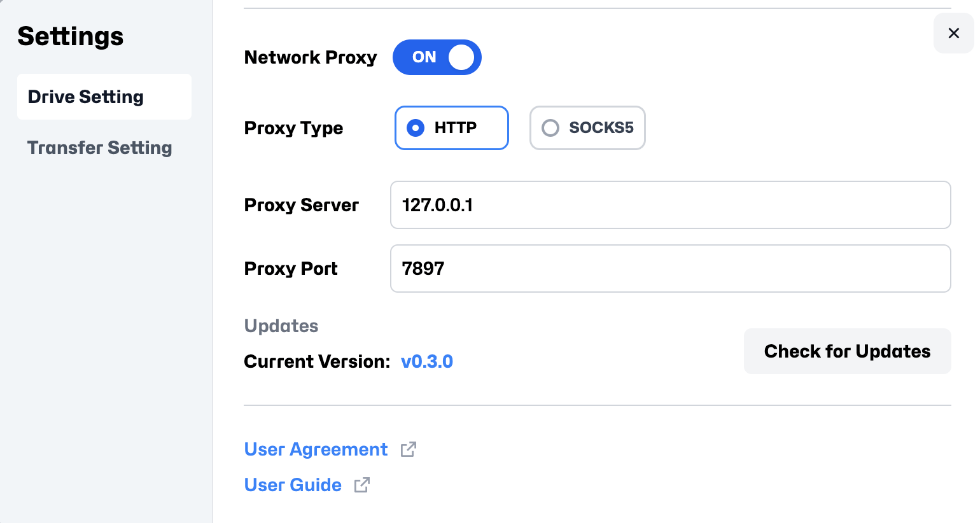Click the Updates section heading

pos(281,326)
